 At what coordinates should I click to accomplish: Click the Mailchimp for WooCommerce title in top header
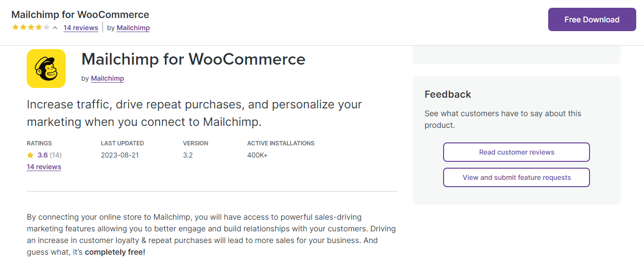coord(80,15)
